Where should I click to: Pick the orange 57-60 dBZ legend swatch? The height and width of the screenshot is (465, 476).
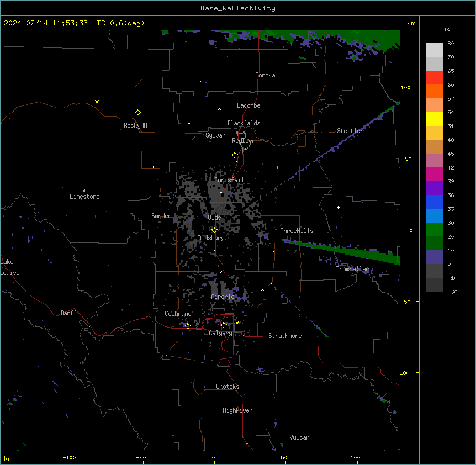[434, 91]
